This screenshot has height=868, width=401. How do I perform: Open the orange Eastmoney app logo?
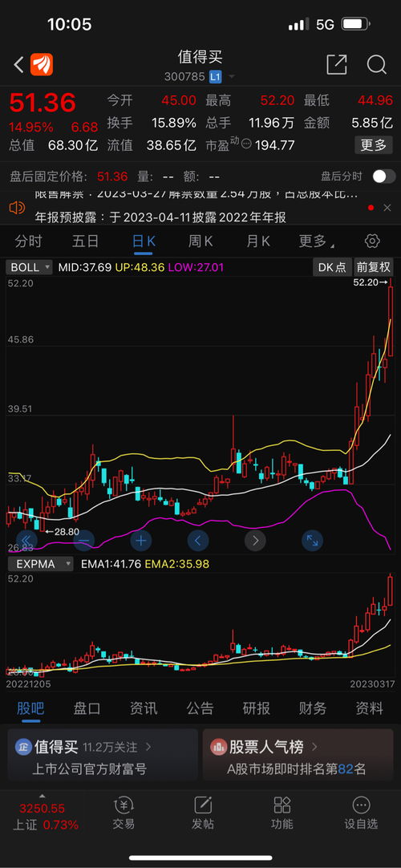click(x=42, y=65)
